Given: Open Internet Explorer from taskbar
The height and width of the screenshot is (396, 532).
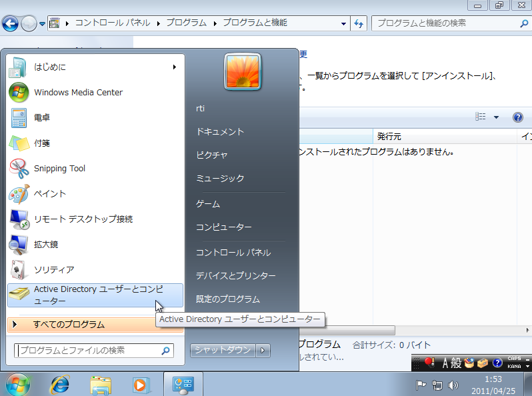Looking at the screenshot, I should coord(60,385).
